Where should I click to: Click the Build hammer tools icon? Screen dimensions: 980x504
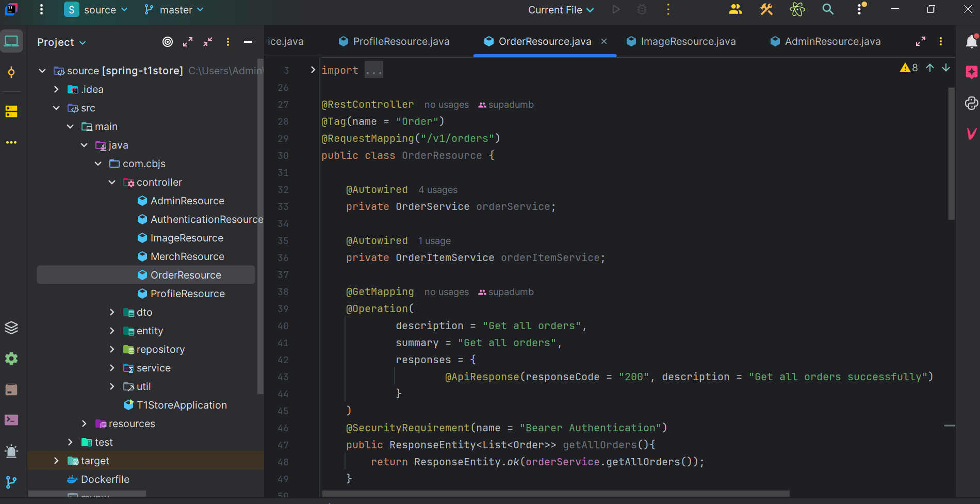[x=766, y=9]
